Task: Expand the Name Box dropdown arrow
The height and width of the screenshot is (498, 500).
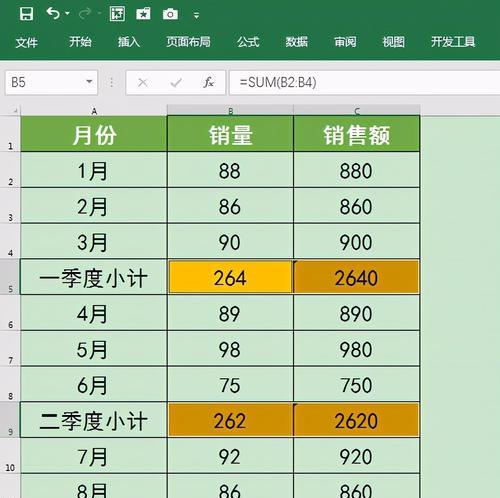Action: tap(89, 82)
